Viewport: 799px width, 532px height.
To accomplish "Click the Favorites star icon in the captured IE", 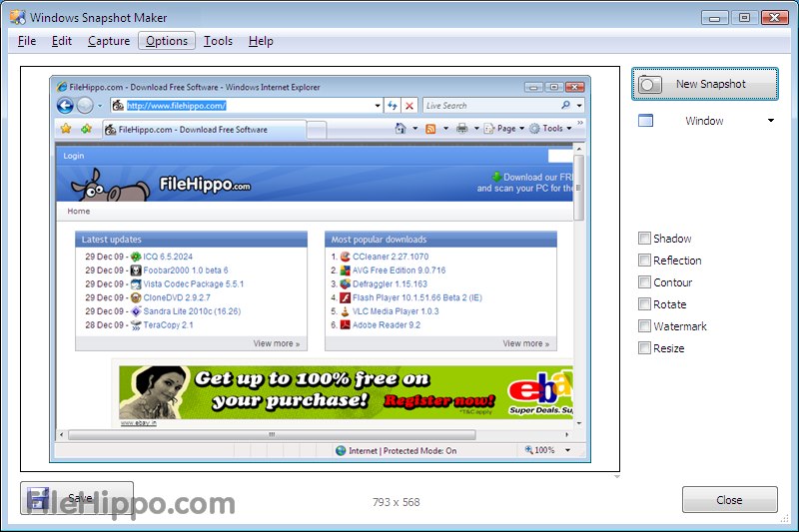I will pyautogui.click(x=66, y=129).
